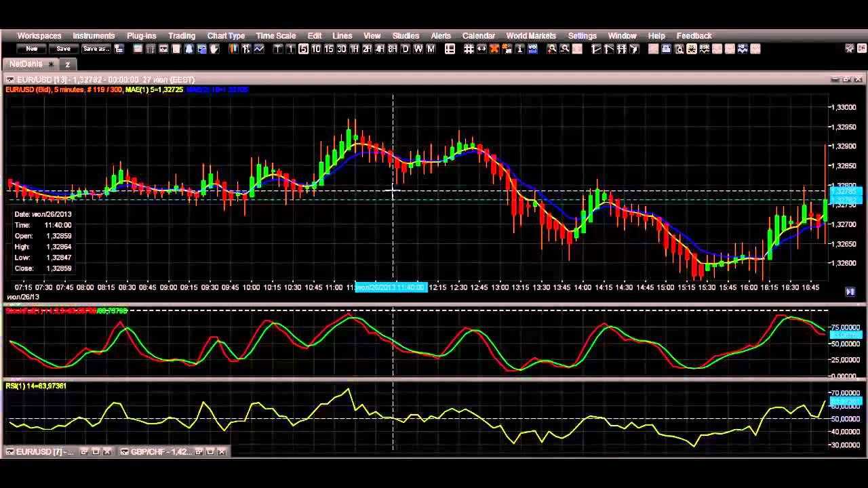Open the Studies menu

(x=406, y=36)
